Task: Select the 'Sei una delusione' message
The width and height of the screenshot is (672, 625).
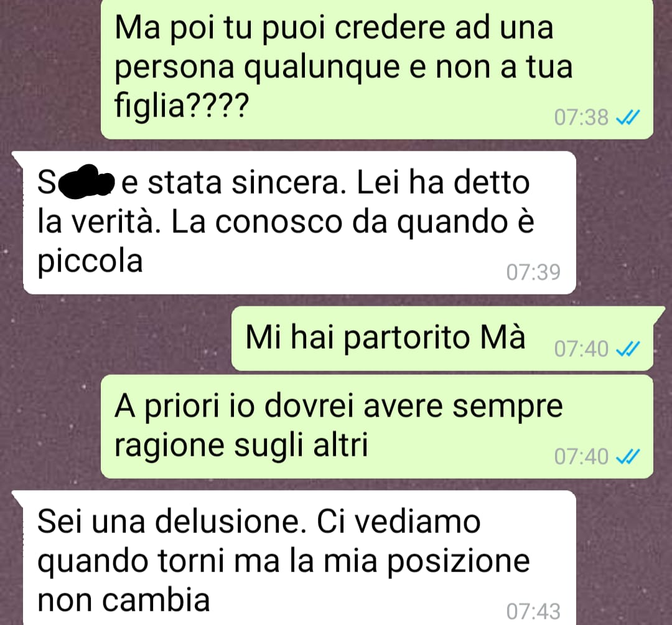Action: pyautogui.click(x=299, y=558)
